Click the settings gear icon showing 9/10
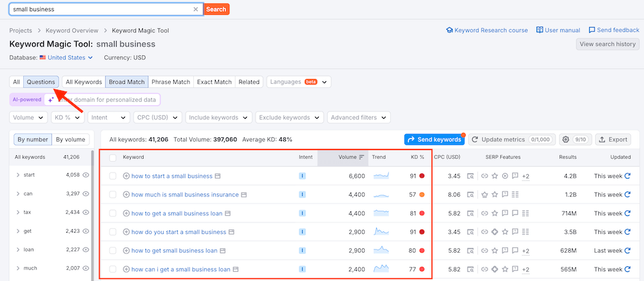Image resolution: width=644 pixels, height=281 pixels. pos(565,139)
